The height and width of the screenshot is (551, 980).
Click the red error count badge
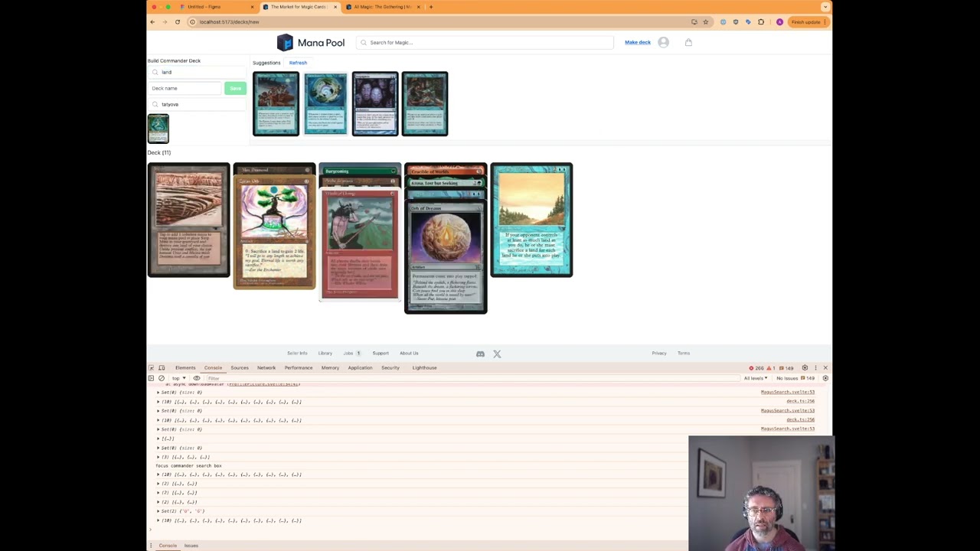[x=756, y=368]
